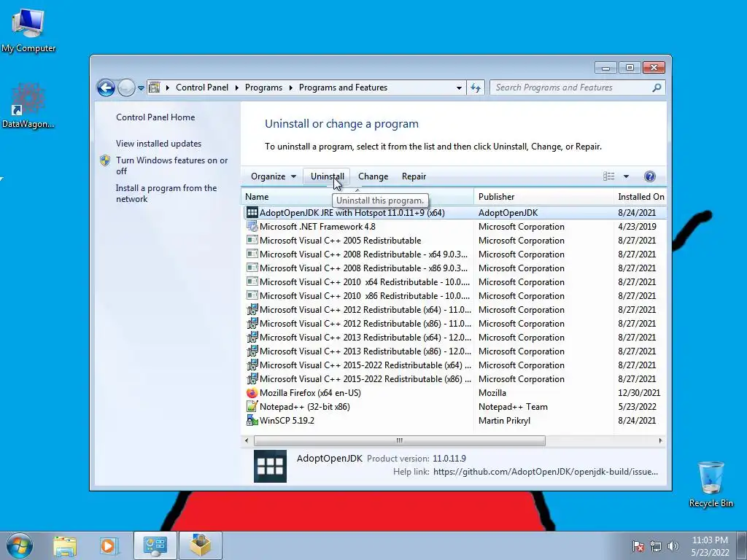Click the volume speaker tray icon
This screenshot has height=560, width=747.
click(x=673, y=546)
